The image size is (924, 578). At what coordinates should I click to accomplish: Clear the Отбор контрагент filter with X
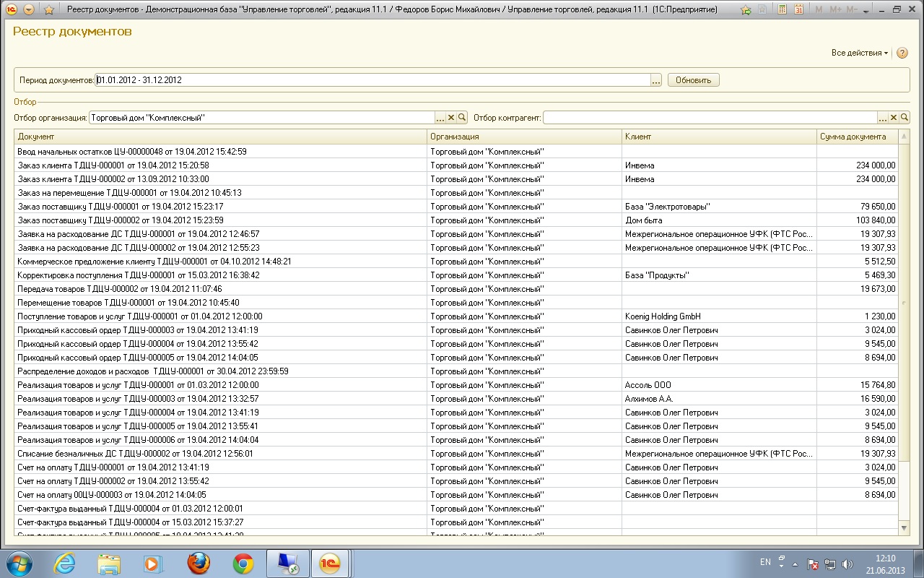(893, 117)
